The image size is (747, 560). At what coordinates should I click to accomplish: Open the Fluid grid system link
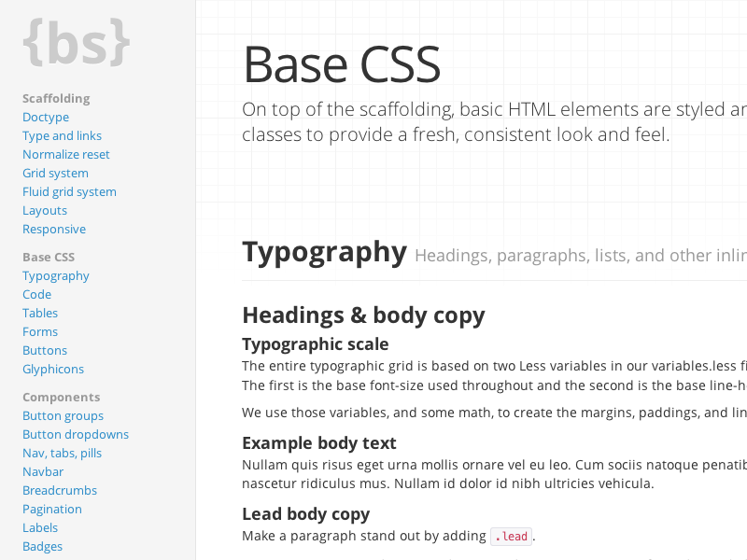click(69, 191)
